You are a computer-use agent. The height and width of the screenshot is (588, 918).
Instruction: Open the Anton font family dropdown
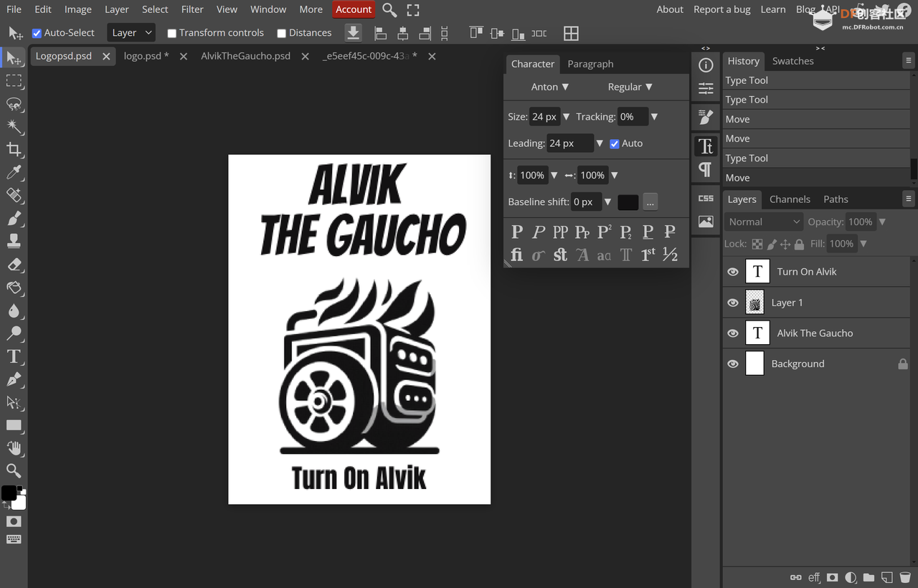pos(550,87)
